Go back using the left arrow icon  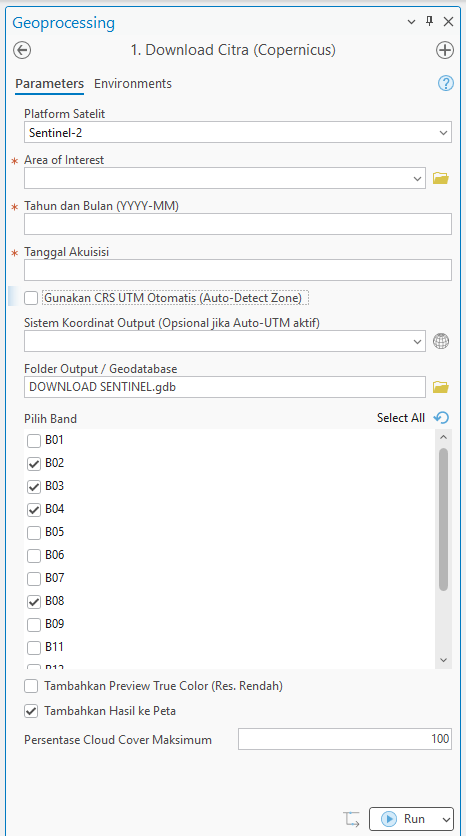(22, 50)
